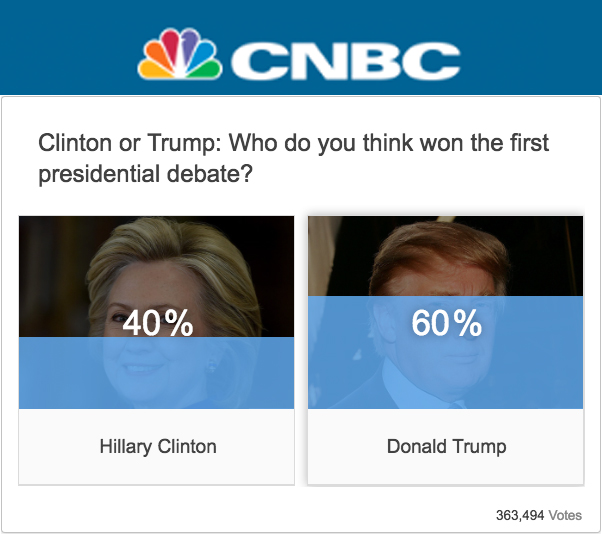The width and height of the screenshot is (602, 534).
Task: Click the 60% result figure
Action: pyautogui.click(x=447, y=323)
